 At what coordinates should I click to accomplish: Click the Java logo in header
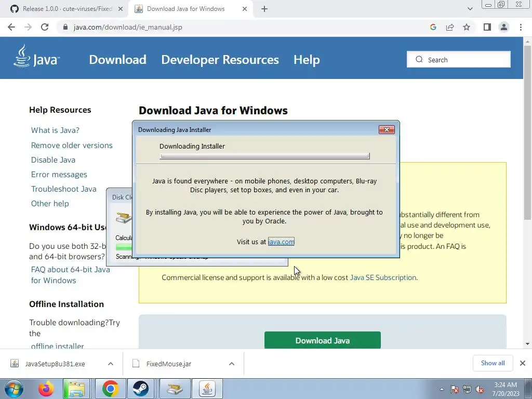click(37, 57)
